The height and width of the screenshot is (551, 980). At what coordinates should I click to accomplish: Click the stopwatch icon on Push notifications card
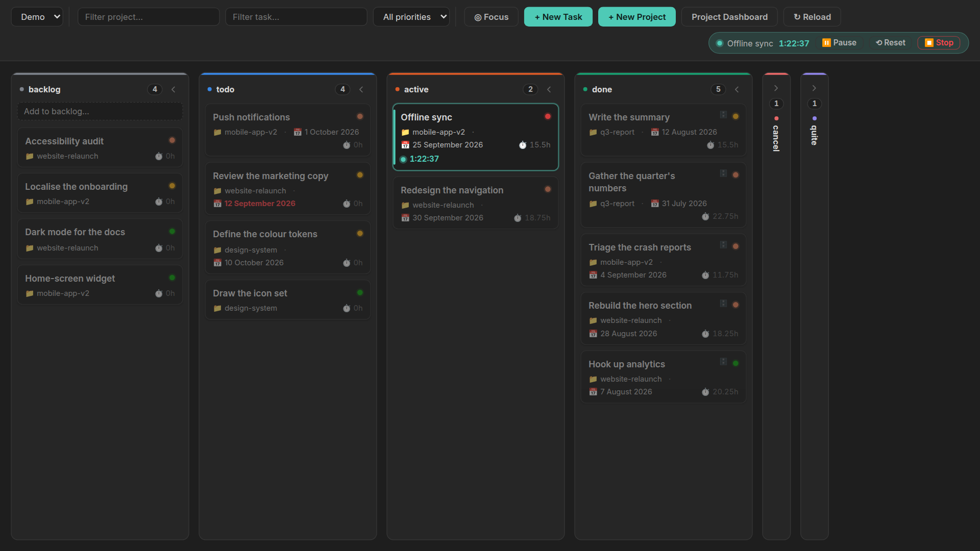(347, 145)
